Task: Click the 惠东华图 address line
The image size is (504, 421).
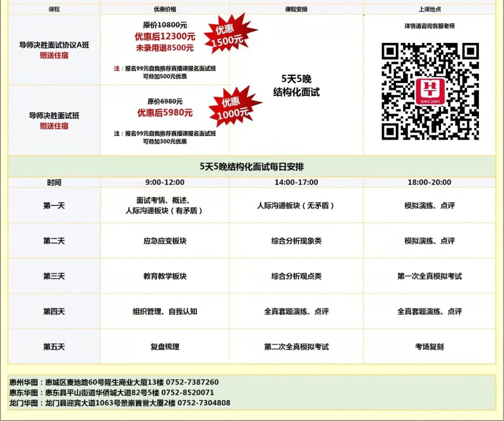Action: pyautogui.click(x=112, y=393)
